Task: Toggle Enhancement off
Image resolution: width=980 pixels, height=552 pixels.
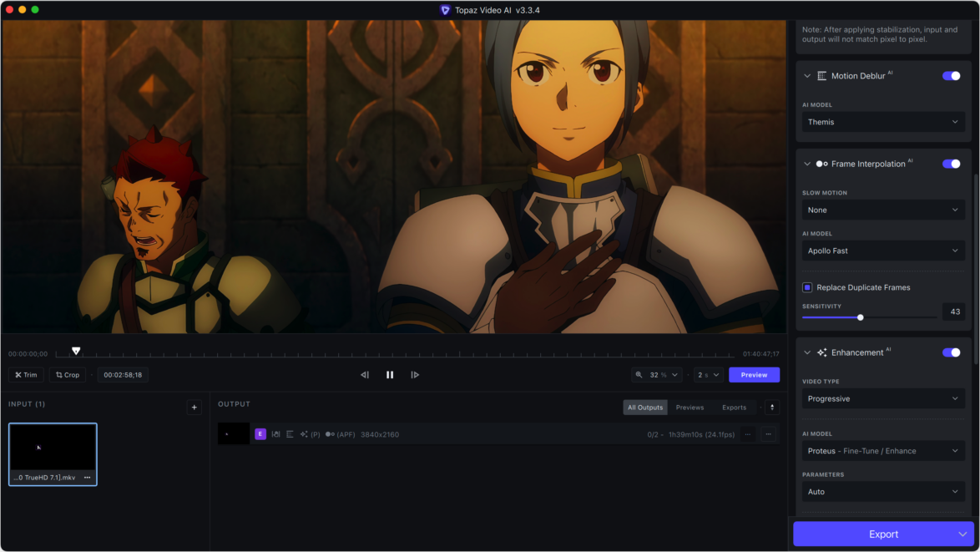Action: pyautogui.click(x=952, y=352)
